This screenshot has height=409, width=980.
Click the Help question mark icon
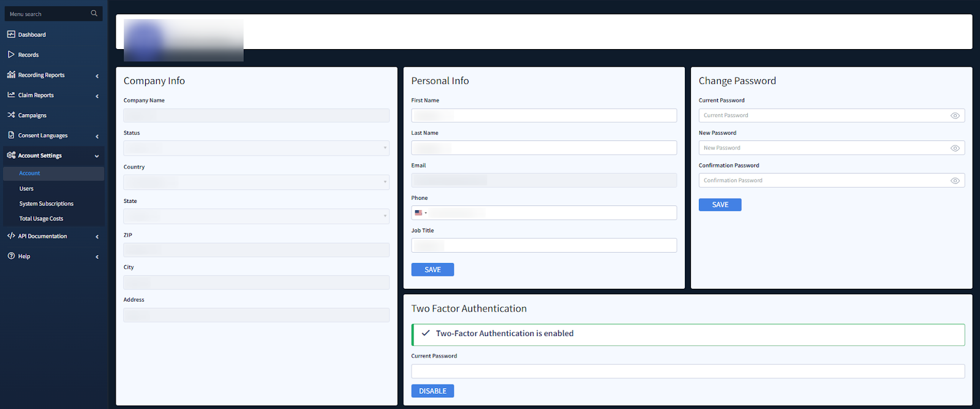11,256
